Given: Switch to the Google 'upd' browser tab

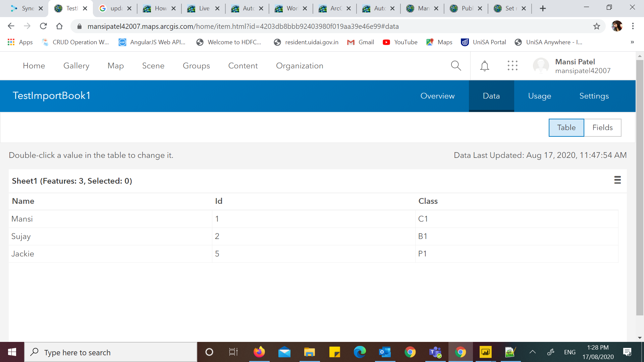Looking at the screenshot, I should tap(116, 8).
